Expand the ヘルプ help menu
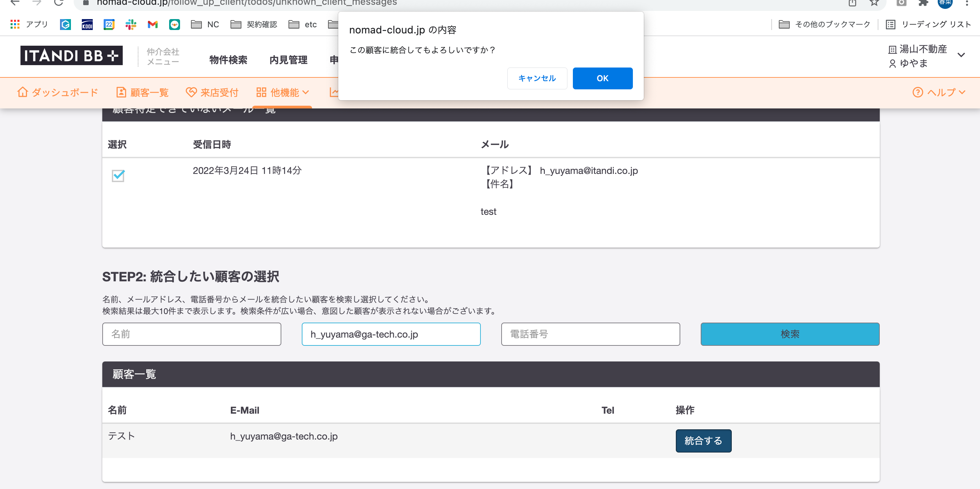Image resolution: width=980 pixels, height=489 pixels. pyautogui.click(x=938, y=92)
